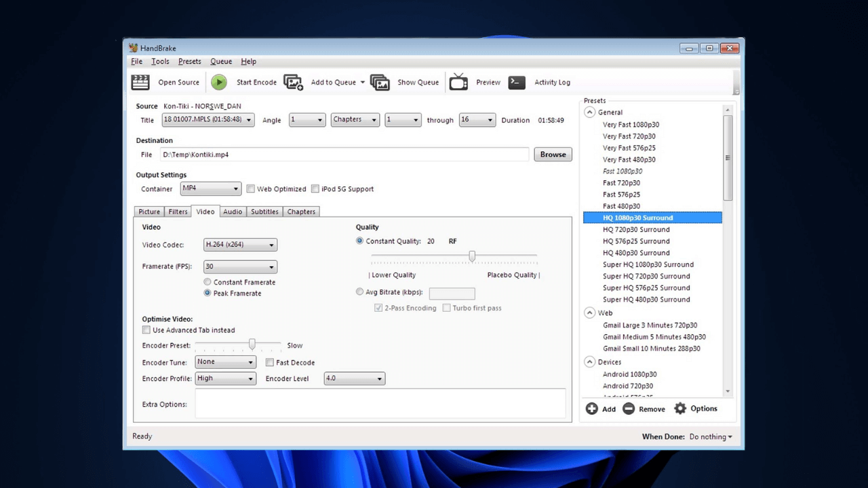Open the end chapter dropdown showing 16
Image resolution: width=868 pixels, height=488 pixels.
pos(477,120)
